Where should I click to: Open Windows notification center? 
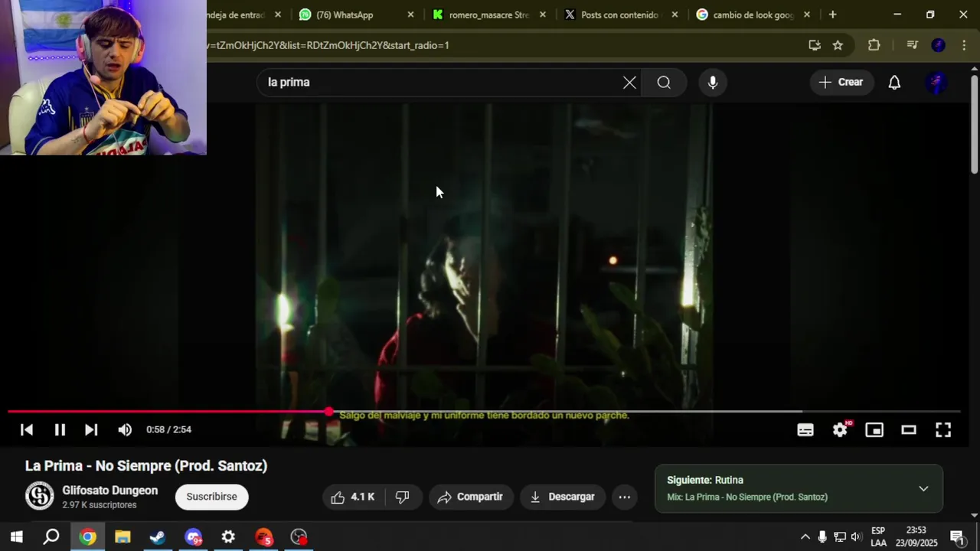point(958,537)
